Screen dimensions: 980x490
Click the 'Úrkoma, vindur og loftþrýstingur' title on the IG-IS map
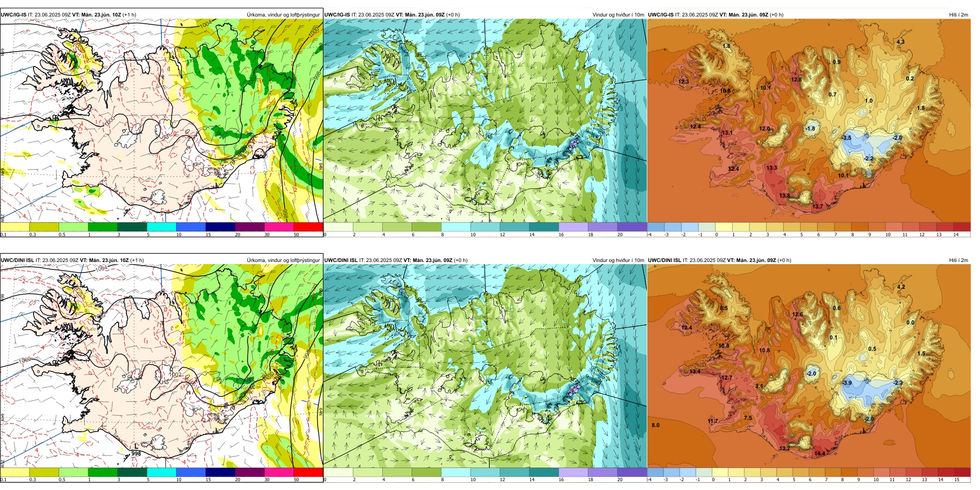click(283, 14)
